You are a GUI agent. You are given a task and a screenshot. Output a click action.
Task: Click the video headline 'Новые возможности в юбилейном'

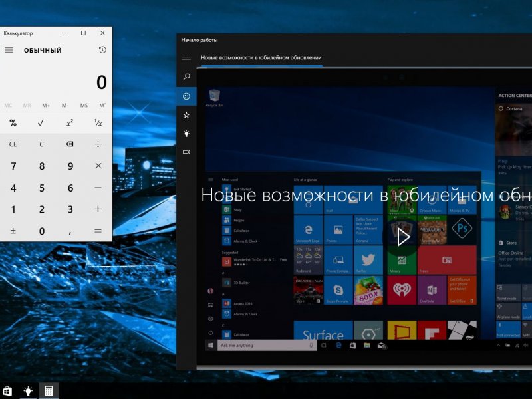pyautogui.click(x=347, y=195)
